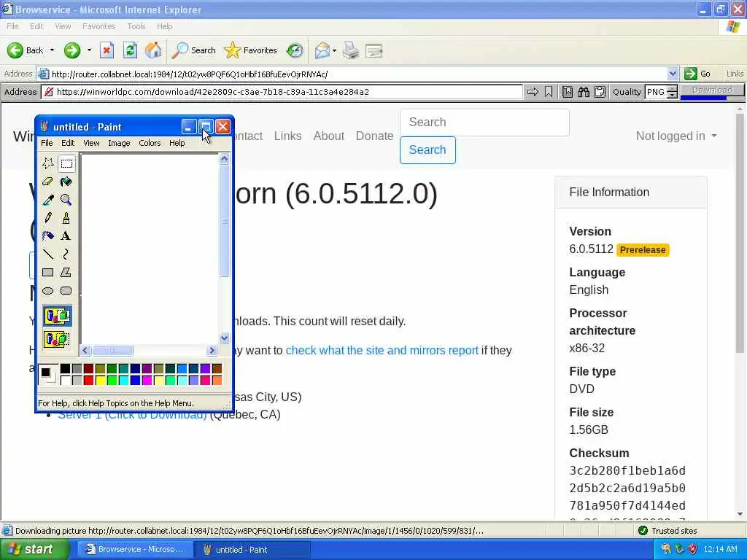
Task: Decrease the Quality PNG spinner value
Action: tap(672, 95)
